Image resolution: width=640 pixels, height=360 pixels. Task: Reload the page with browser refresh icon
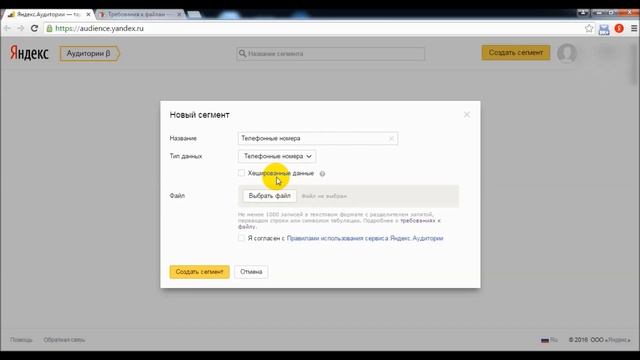[x=34, y=28]
